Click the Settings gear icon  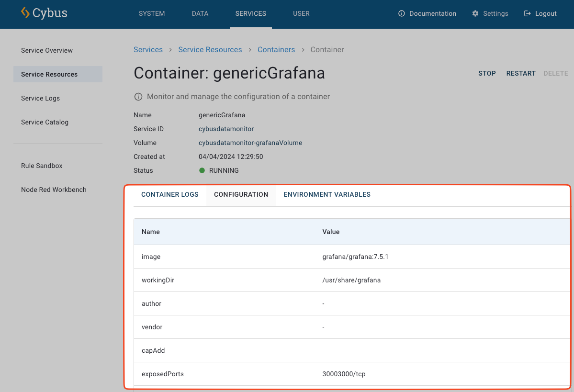[x=475, y=13]
